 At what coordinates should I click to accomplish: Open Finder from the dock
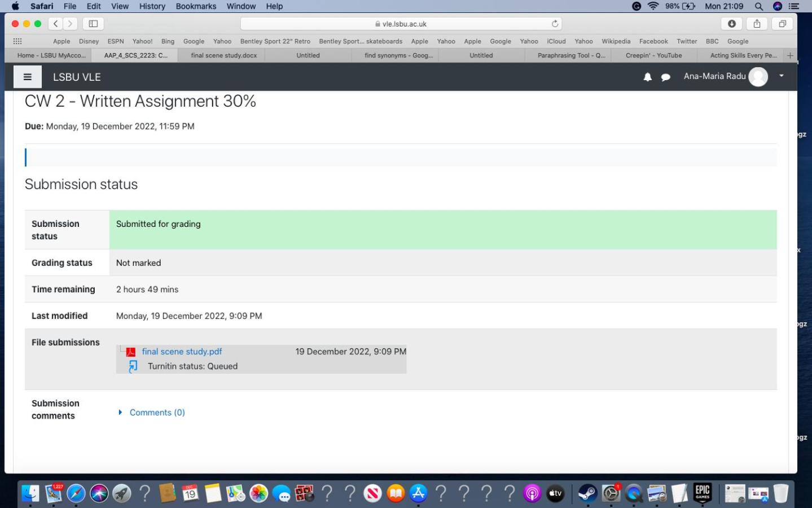(x=30, y=493)
